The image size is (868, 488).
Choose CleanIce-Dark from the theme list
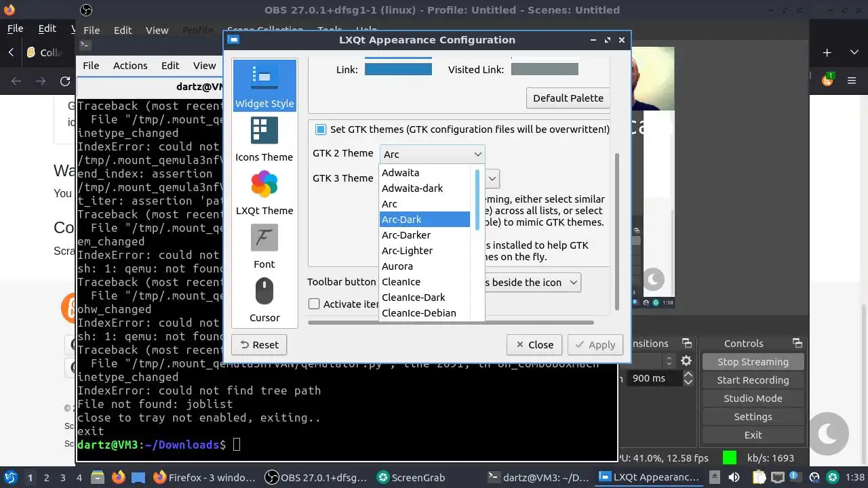(425, 298)
